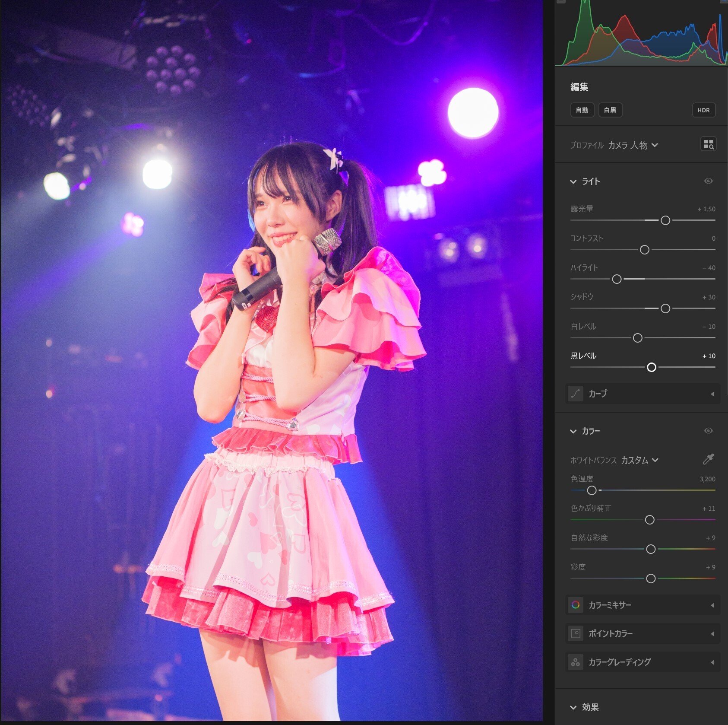Click the 自動 auto button
This screenshot has width=728, height=725.
pos(582,110)
